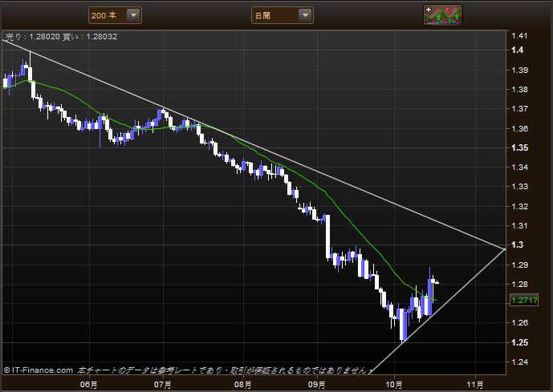Click the 1.32 price axis label
This screenshot has height=392, width=553.
click(x=519, y=206)
